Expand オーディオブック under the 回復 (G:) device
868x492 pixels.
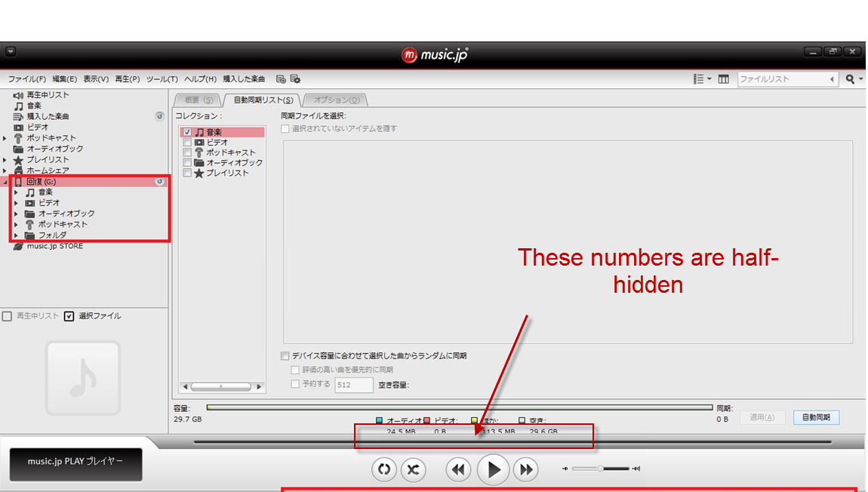(x=16, y=214)
